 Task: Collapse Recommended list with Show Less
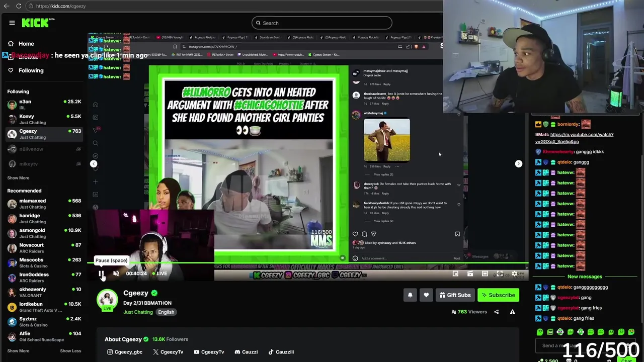[70, 351]
